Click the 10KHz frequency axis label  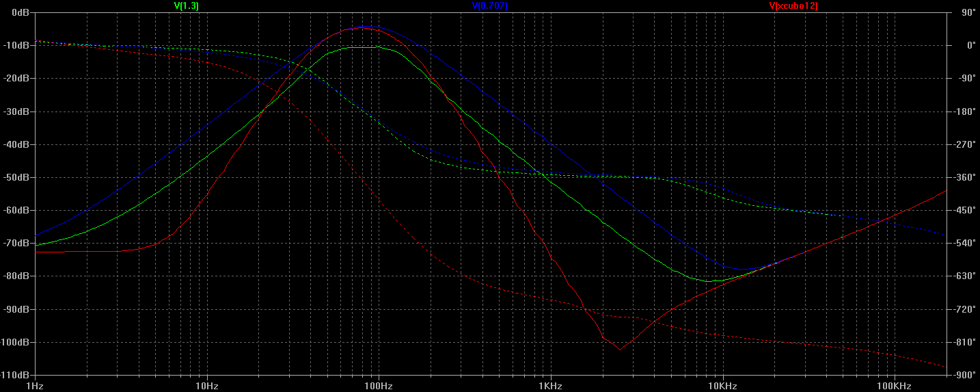pos(722,387)
